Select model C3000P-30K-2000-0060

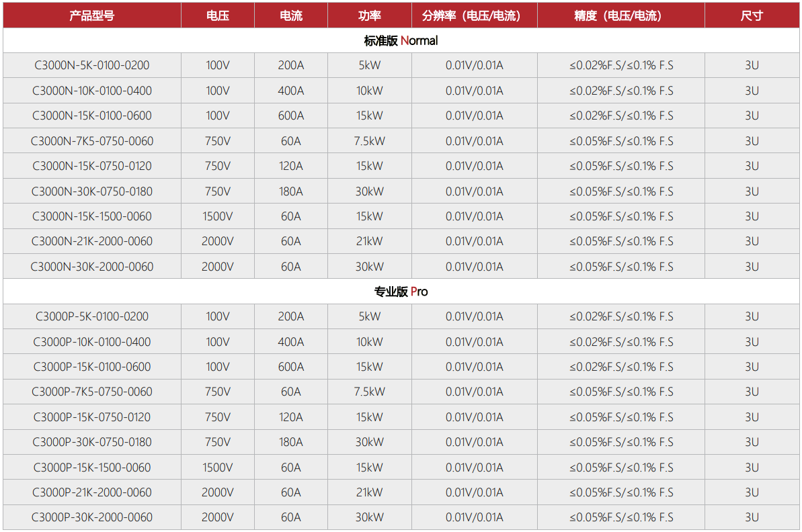[x=92, y=518]
